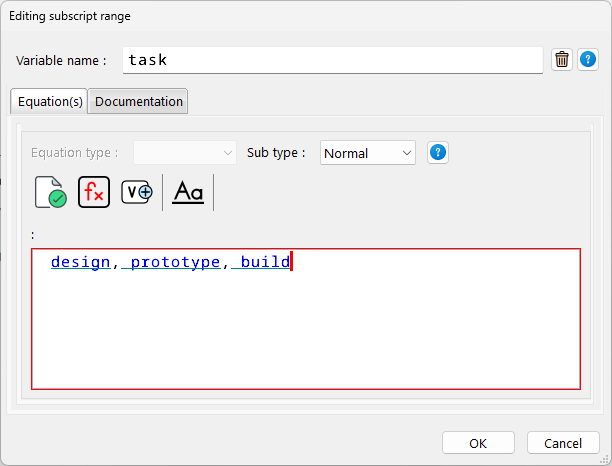Switch to the Documentation tab

(138, 102)
